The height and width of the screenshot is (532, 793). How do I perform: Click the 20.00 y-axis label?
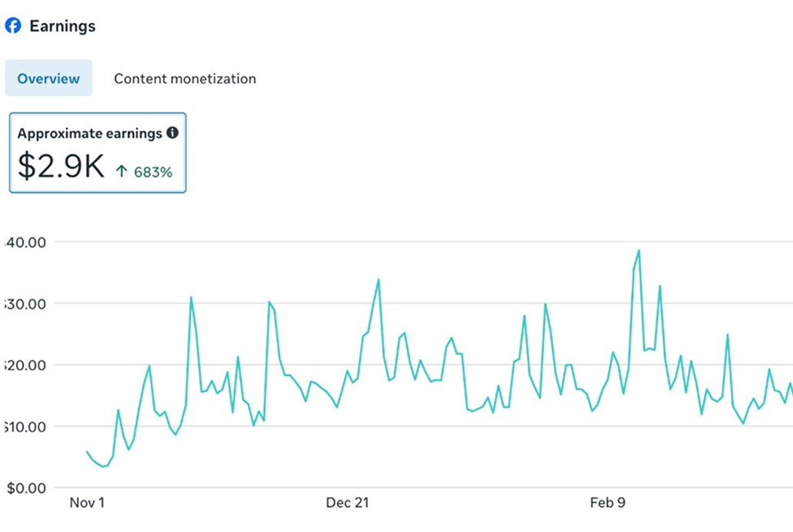tap(25, 365)
